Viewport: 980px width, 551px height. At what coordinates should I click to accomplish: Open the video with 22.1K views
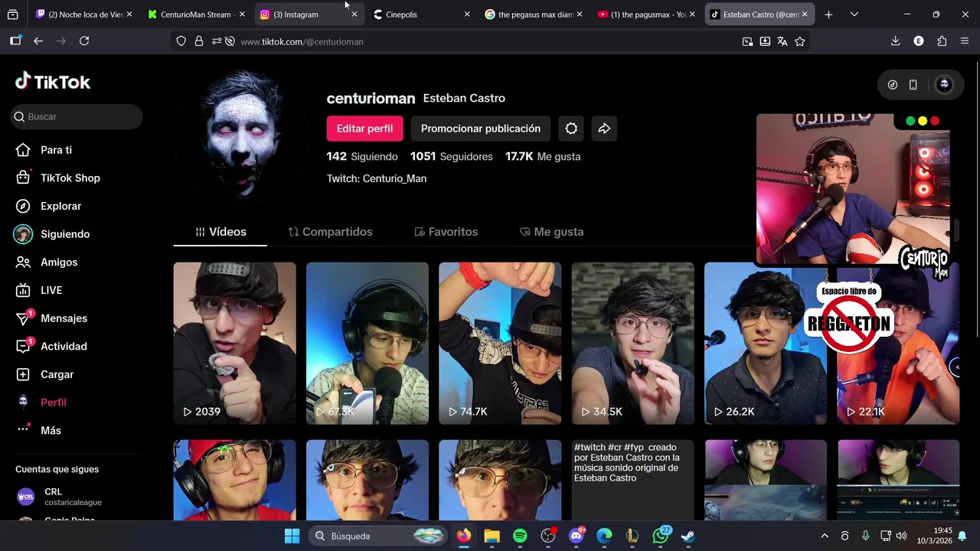coord(898,343)
